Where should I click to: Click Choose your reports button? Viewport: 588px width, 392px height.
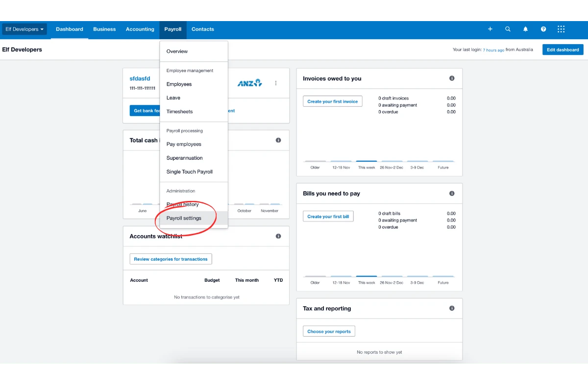[329, 332]
